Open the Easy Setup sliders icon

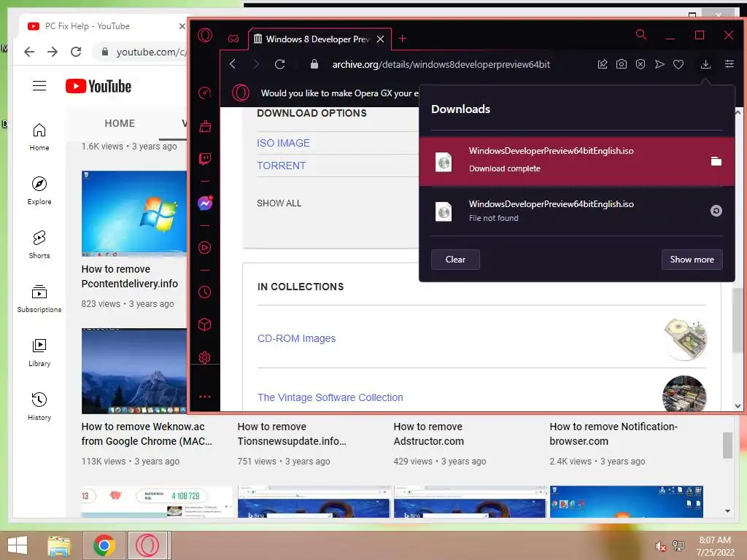coord(729,64)
